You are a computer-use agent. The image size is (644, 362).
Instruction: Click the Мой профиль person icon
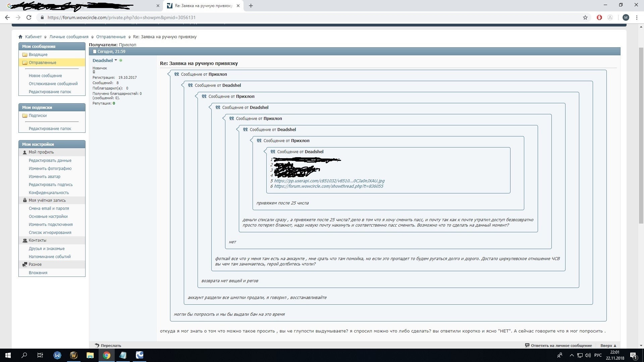click(x=25, y=152)
